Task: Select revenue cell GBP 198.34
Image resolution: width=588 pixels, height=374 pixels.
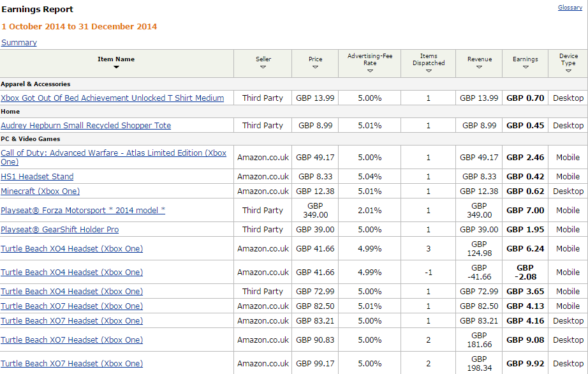Action: click(479, 363)
